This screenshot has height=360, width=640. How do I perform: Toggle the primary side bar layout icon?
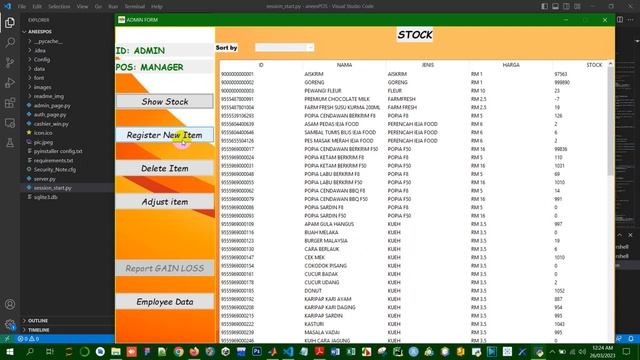(x=544, y=6)
